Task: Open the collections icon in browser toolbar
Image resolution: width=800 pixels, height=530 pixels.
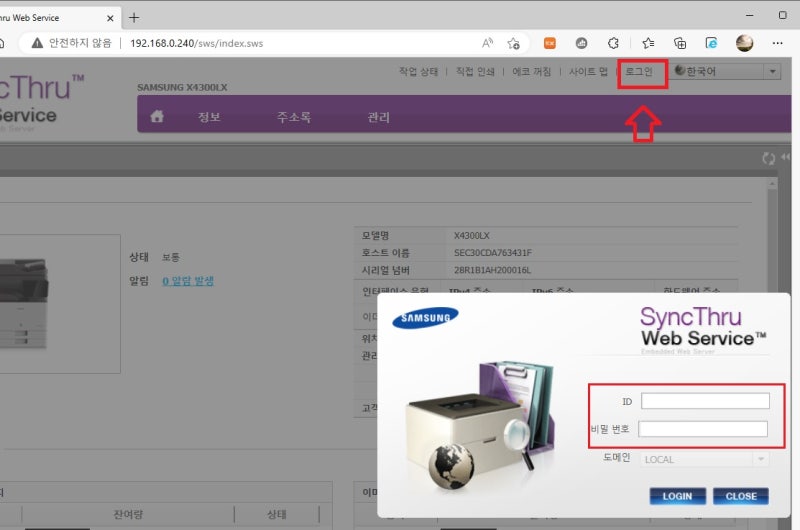Action: tap(680, 43)
